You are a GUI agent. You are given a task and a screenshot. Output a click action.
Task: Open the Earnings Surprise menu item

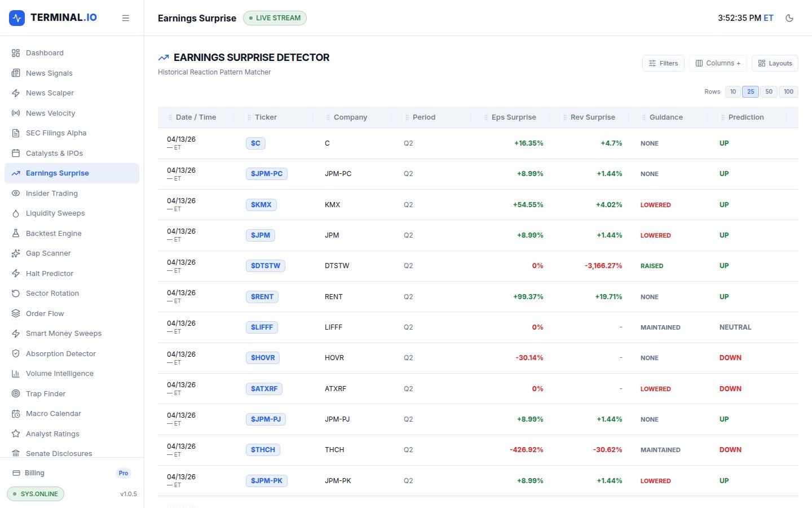click(x=72, y=173)
